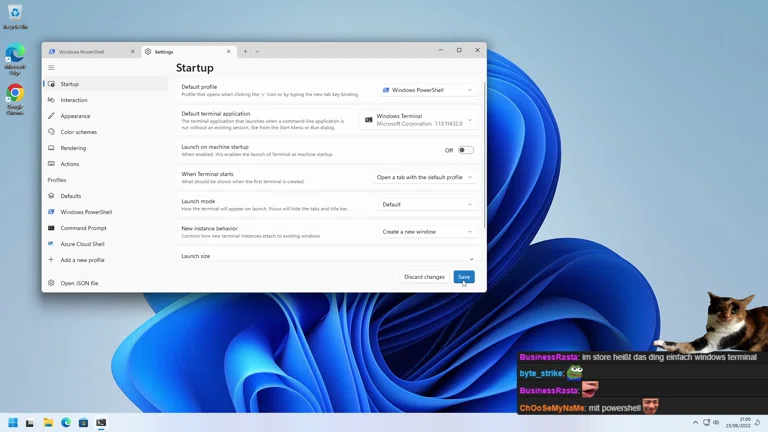The width and height of the screenshot is (768, 432).
Task: Click the Windows Start button in taskbar
Action: tap(13, 423)
